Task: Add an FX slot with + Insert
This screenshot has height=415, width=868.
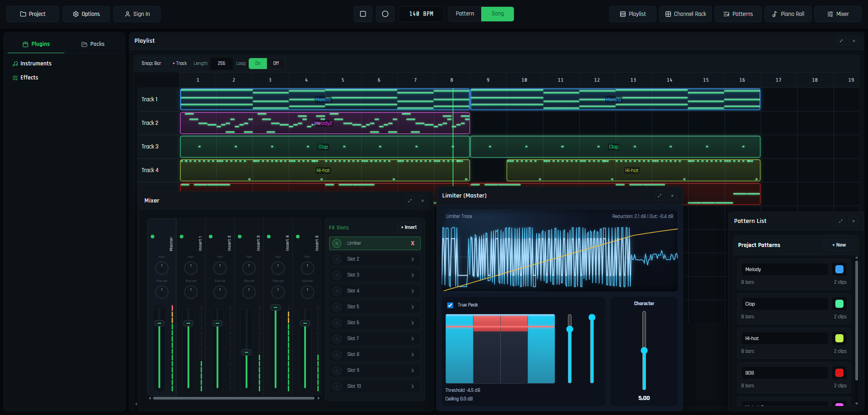Action: (x=409, y=227)
